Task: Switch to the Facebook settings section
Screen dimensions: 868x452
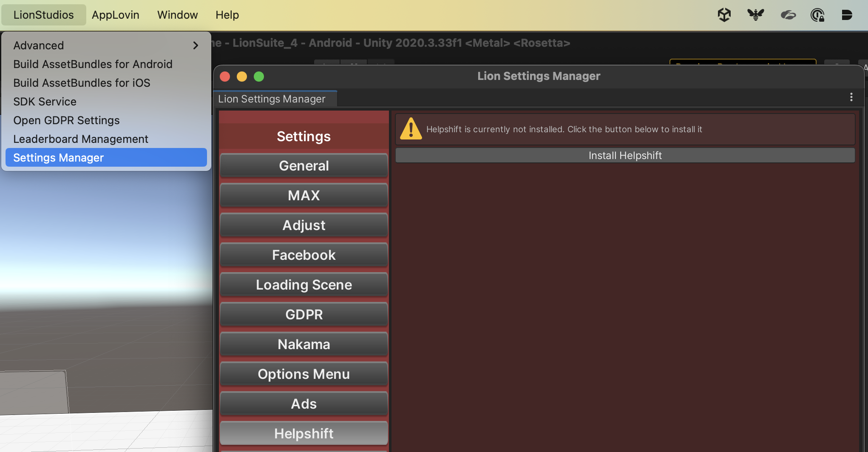Action: [304, 255]
